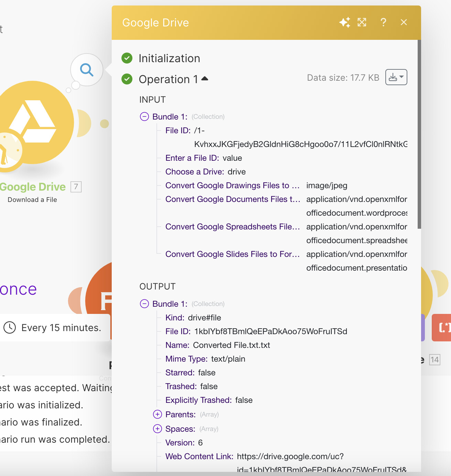Click the Kind drive#file output row
The height and width of the screenshot is (476, 451).
coord(193,318)
